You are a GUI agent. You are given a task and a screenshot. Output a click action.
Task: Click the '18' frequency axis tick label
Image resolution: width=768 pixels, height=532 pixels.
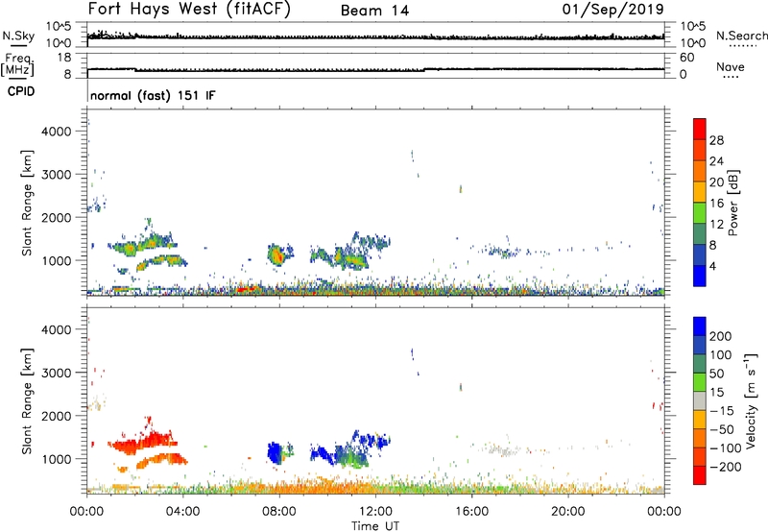click(64, 58)
